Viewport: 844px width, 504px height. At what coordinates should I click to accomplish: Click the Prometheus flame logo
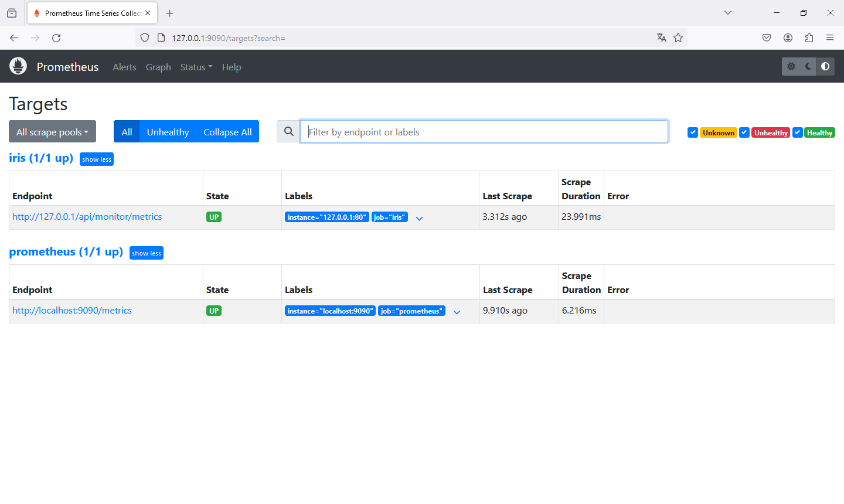pyautogui.click(x=18, y=66)
